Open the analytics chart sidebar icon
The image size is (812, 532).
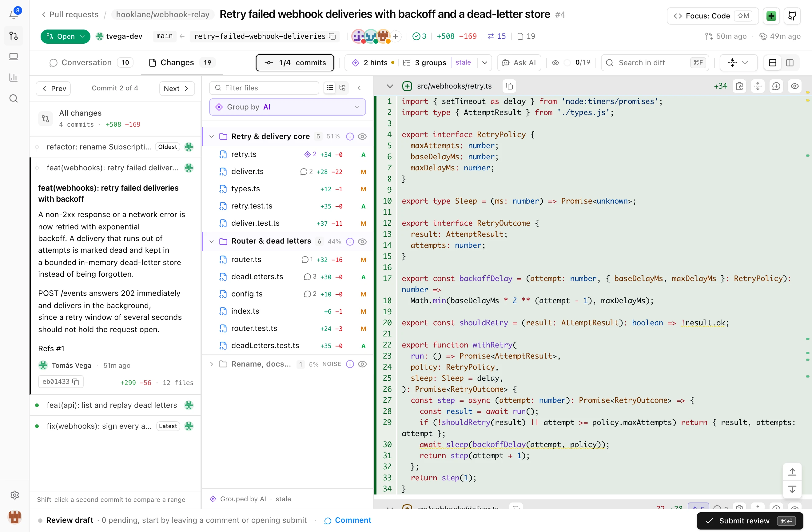tap(14, 77)
